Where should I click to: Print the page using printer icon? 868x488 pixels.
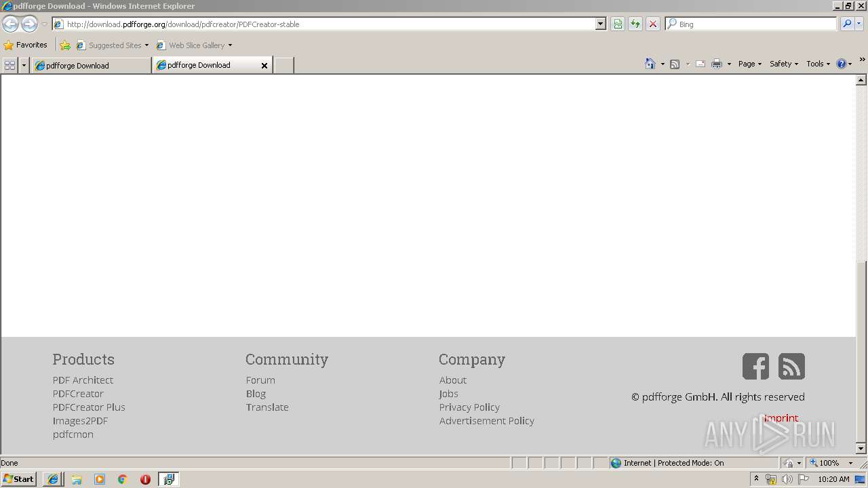coord(717,64)
